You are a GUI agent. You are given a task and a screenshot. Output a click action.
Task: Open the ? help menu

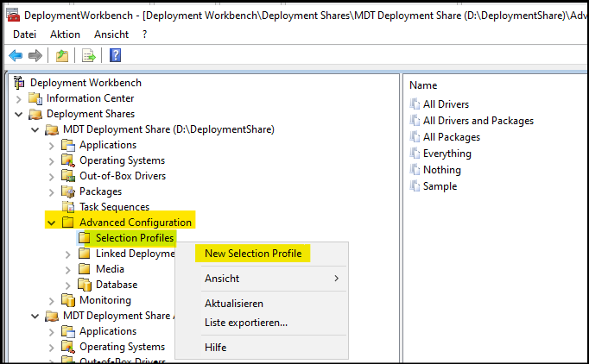(x=144, y=35)
